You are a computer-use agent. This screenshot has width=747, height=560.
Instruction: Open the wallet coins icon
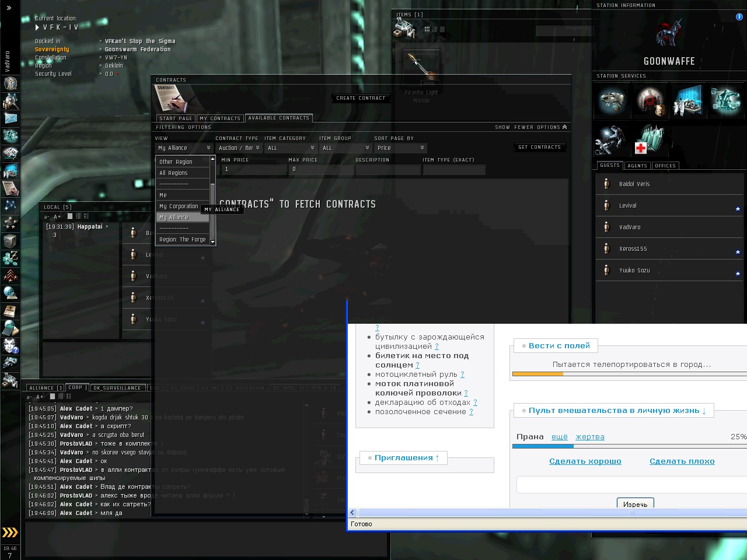tap(10, 258)
